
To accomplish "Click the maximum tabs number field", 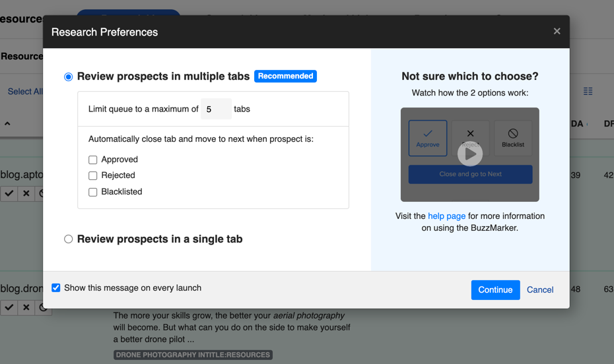I will (x=216, y=109).
